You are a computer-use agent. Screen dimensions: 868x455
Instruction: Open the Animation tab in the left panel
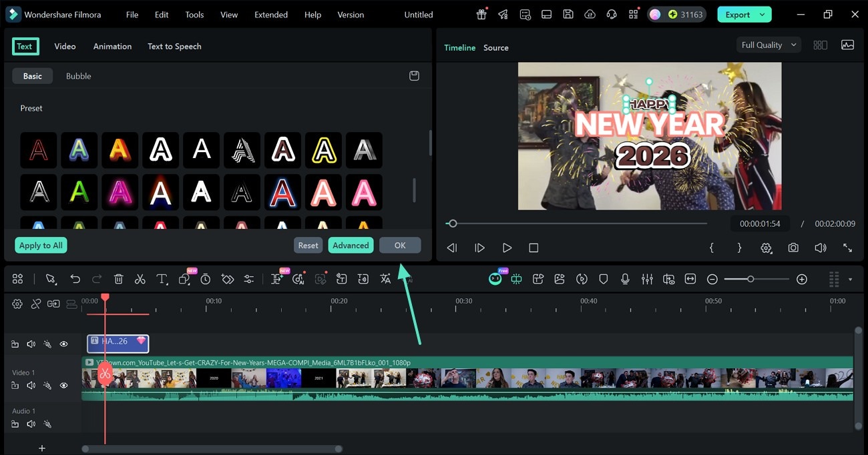tap(112, 46)
